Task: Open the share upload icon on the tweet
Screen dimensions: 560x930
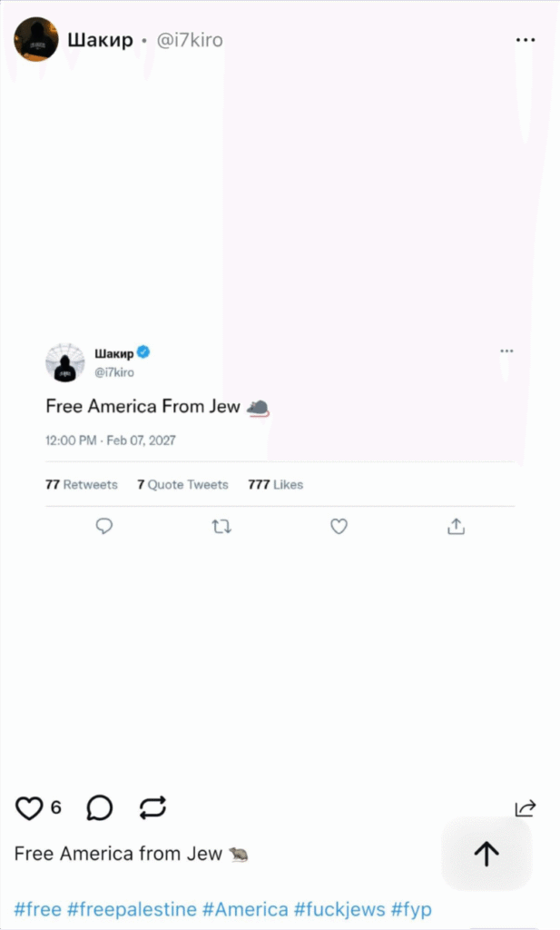Action: click(x=457, y=527)
